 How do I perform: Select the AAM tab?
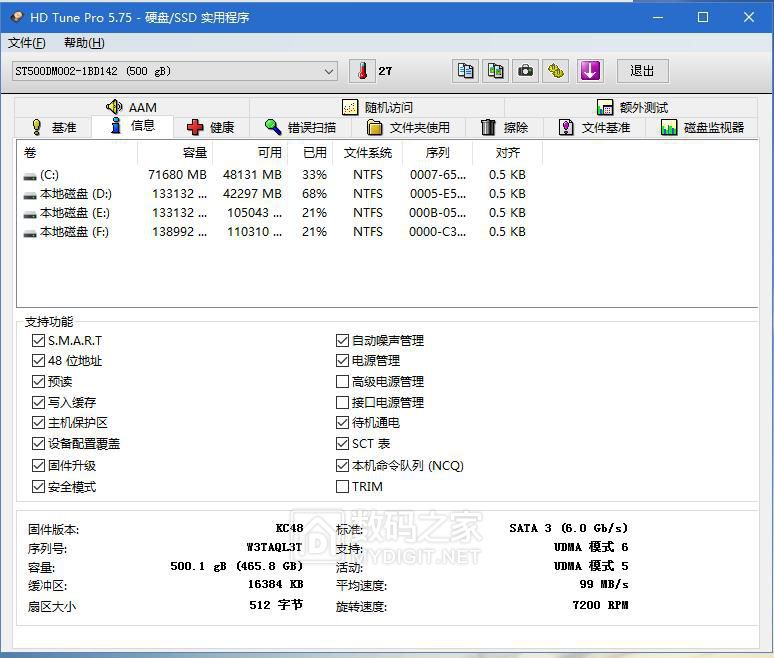131,107
